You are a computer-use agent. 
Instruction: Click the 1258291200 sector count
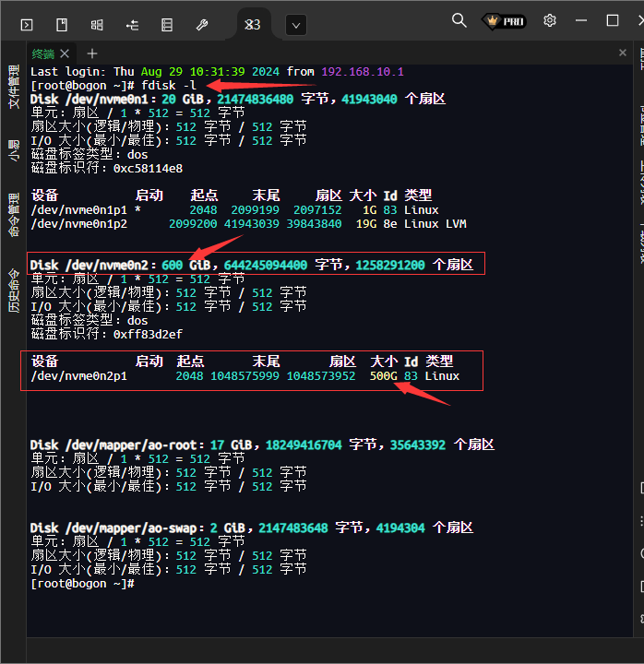click(x=389, y=265)
